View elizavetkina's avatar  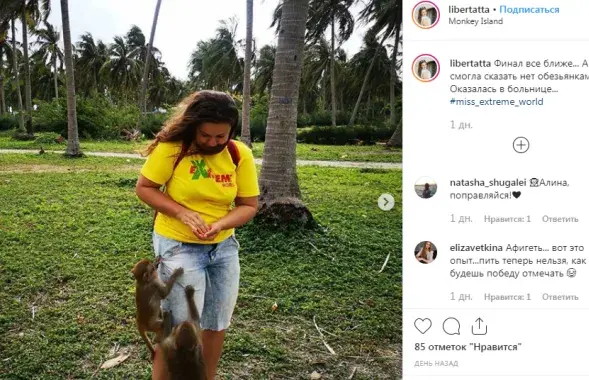click(426, 252)
